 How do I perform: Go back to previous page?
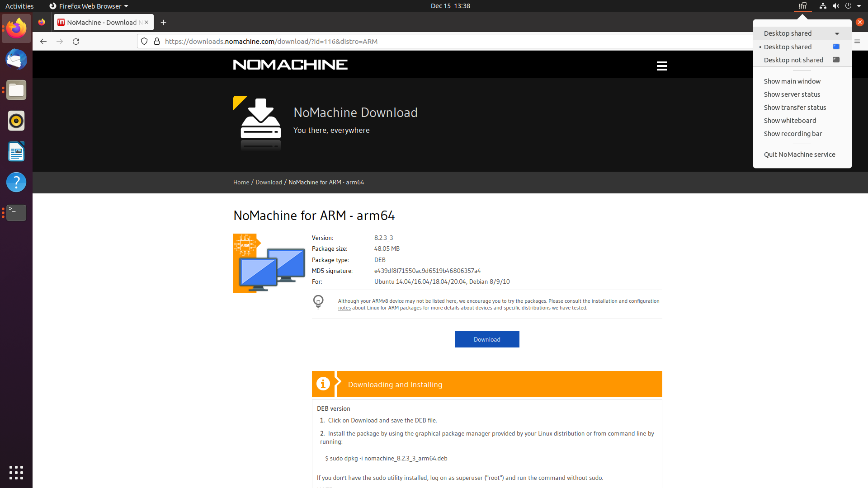pos(43,41)
